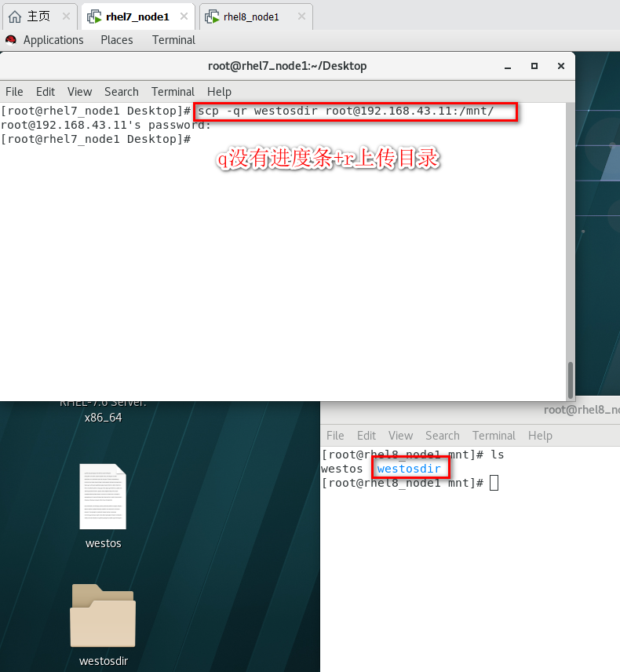Close the 主页 home tab

coord(66,16)
